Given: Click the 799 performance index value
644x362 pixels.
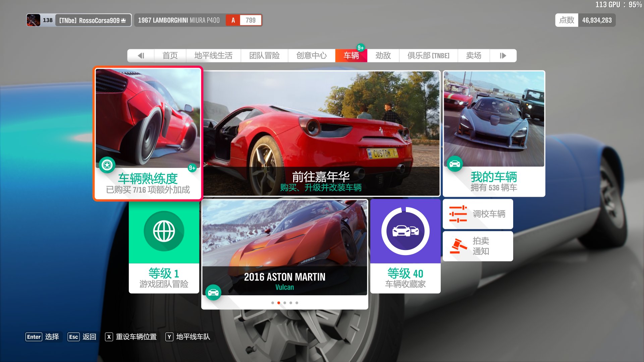Looking at the screenshot, I should [x=251, y=20].
